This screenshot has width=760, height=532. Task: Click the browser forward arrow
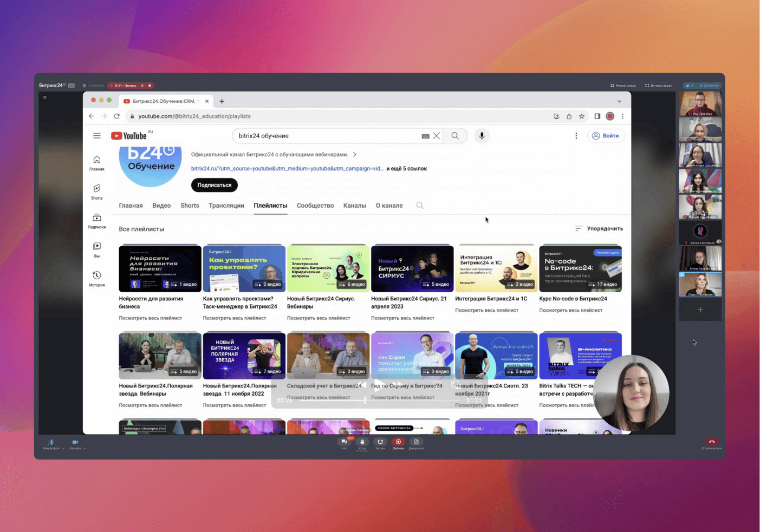click(104, 116)
